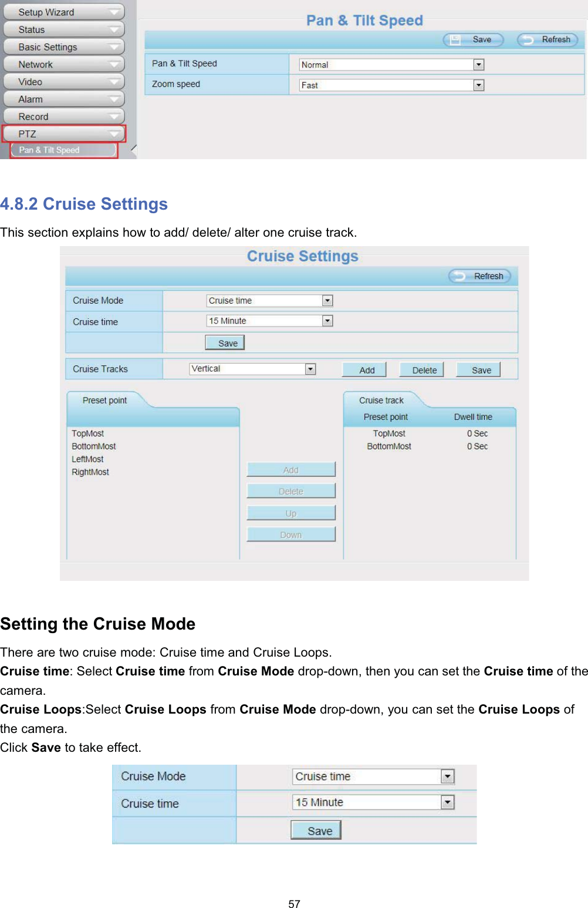
Task: Click Delete button next to Cruise Tracks
Action: click(421, 370)
